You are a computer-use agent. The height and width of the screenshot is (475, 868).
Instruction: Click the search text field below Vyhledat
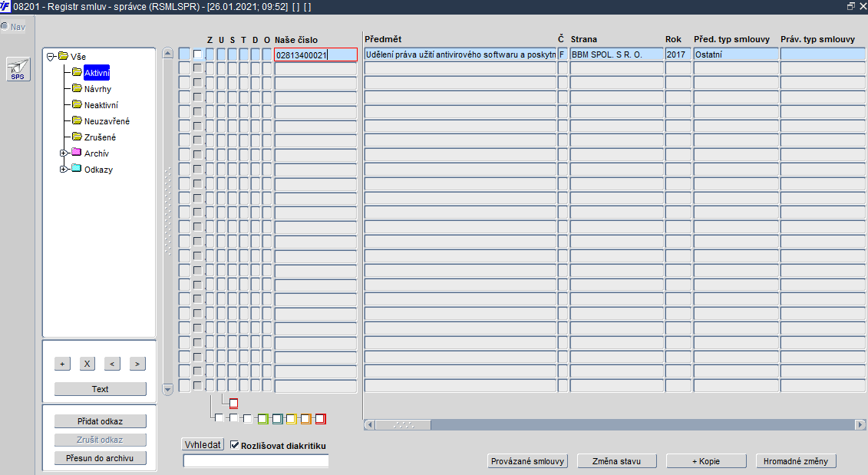tap(256, 460)
